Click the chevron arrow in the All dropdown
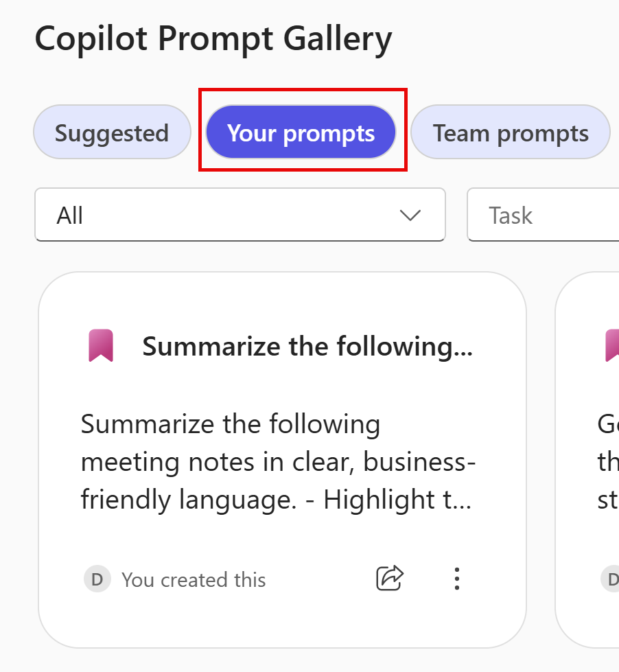The image size is (619, 672). (410, 216)
